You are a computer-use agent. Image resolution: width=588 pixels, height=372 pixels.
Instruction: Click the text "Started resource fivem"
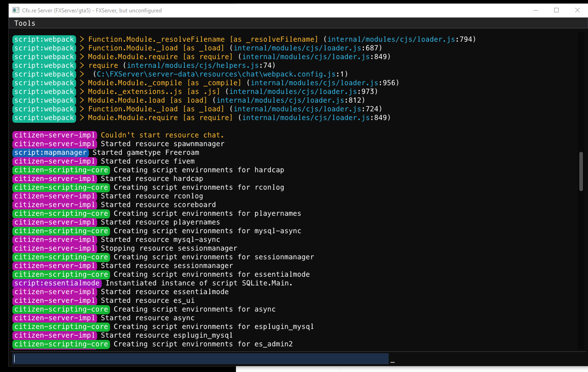(x=148, y=161)
